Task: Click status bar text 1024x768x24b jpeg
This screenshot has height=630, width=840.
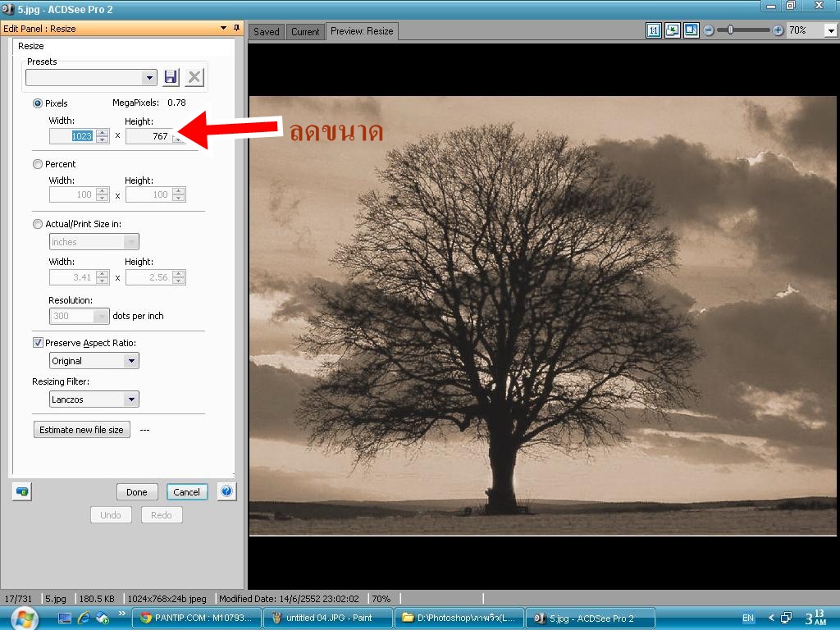Action: pos(167,598)
